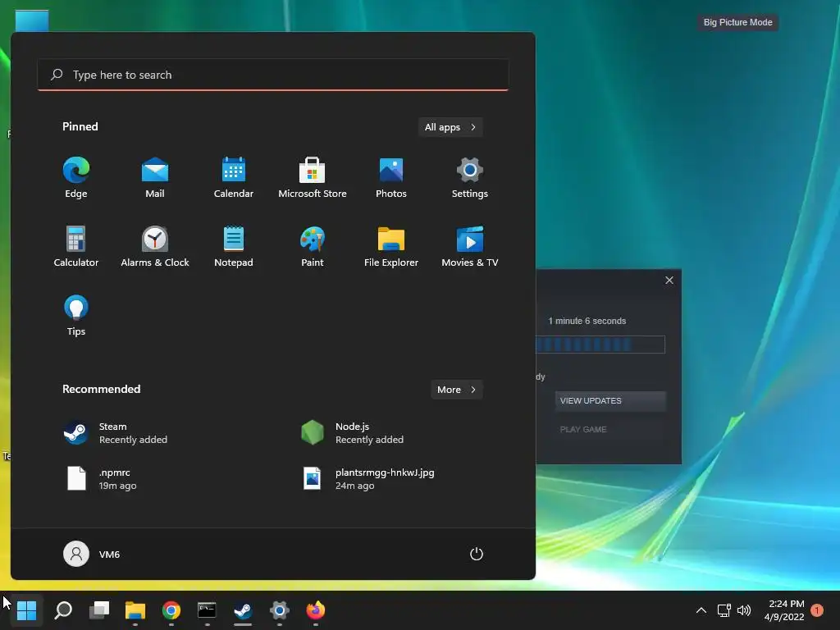The width and height of the screenshot is (840, 630).
Task: Open the volume speaker tray icon
Action: point(743,610)
